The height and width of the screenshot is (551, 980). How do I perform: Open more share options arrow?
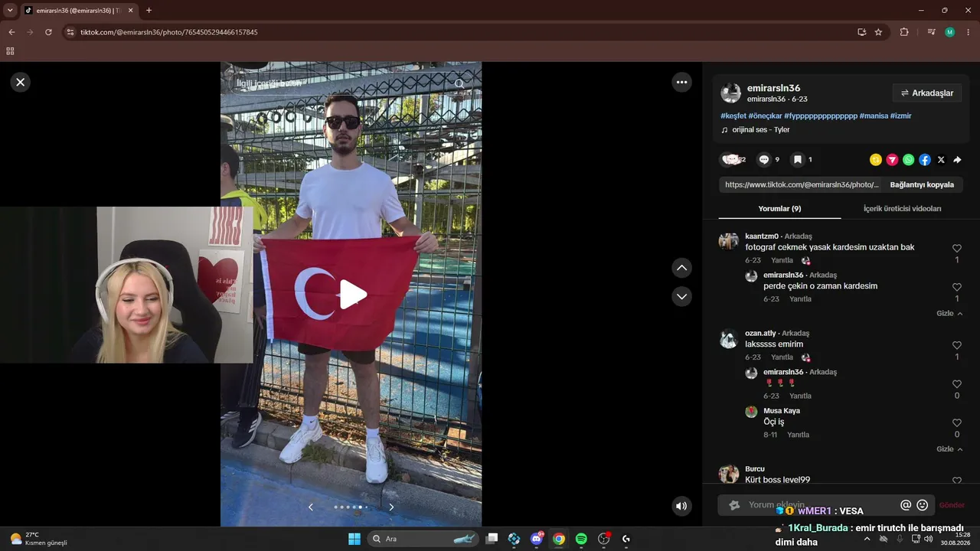point(957,160)
